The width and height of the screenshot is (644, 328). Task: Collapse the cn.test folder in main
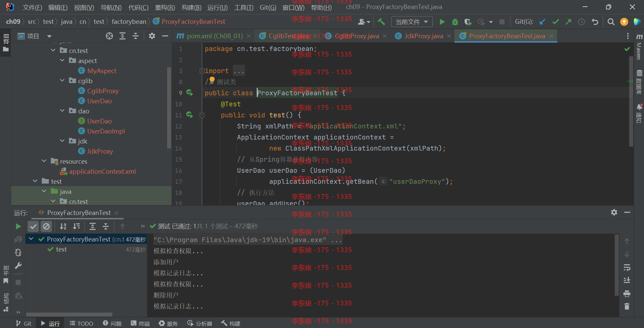tap(53, 50)
